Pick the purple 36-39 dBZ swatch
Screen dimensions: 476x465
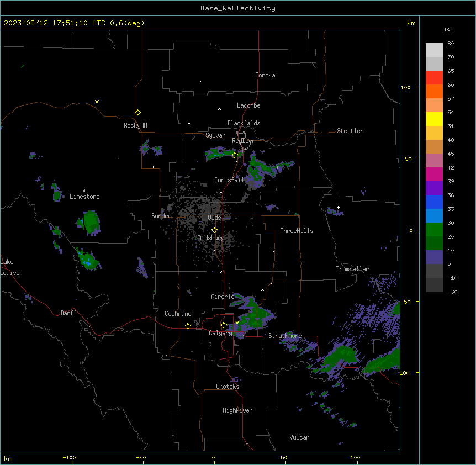click(434, 188)
